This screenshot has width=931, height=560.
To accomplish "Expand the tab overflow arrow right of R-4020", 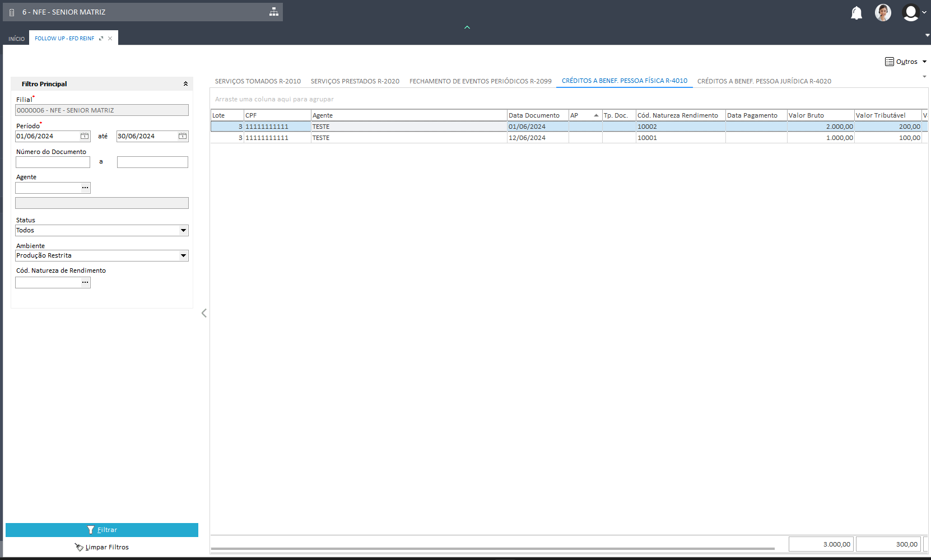I will point(924,77).
